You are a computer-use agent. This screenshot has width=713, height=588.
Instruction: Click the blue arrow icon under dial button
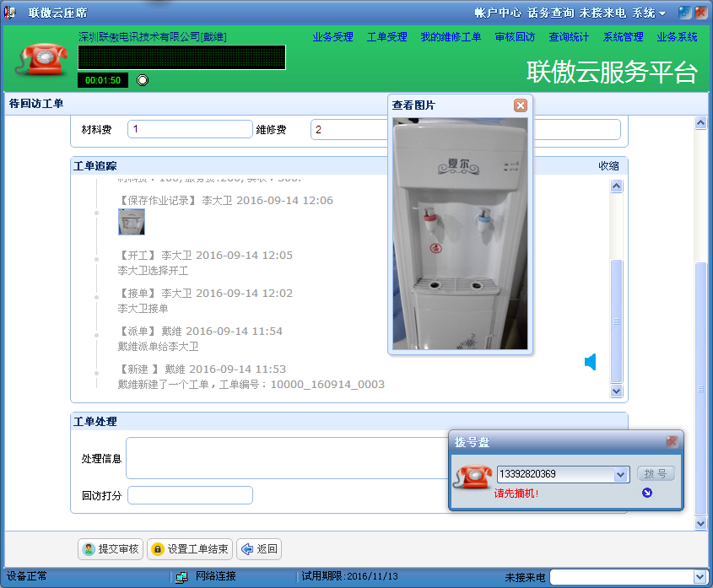pyautogui.click(x=647, y=493)
